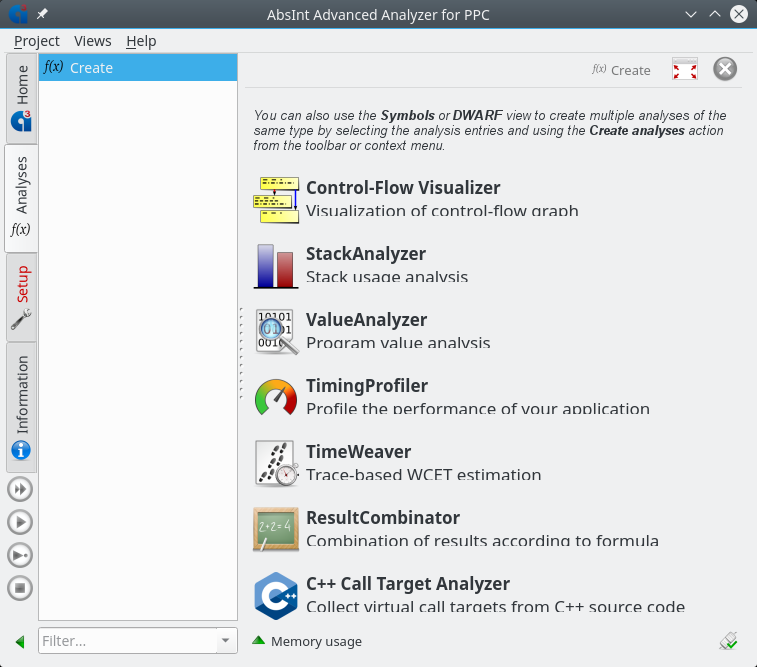This screenshot has height=667, width=757.
Task: Click the ResultCombinator chalkboard icon
Action: [276, 529]
